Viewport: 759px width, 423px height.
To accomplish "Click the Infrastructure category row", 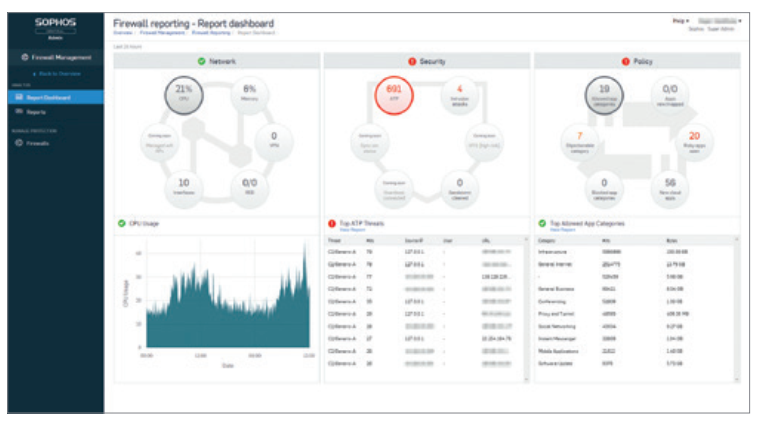I will 634,252.
